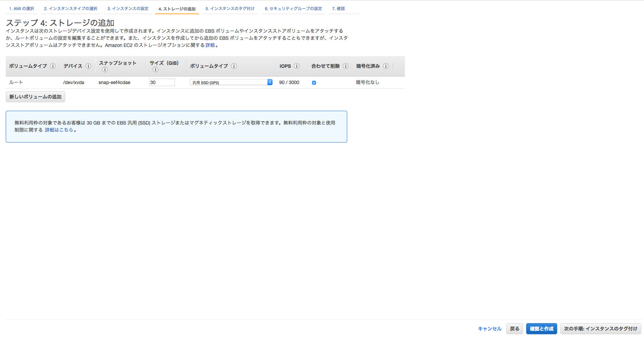
Task: Click the dropdown arrow on volume type selector
Action: point(269,82)
